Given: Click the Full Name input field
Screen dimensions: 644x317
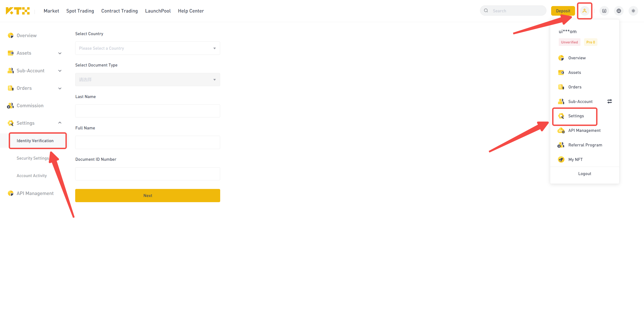Looking at the screenshot, I should [147, 142].
